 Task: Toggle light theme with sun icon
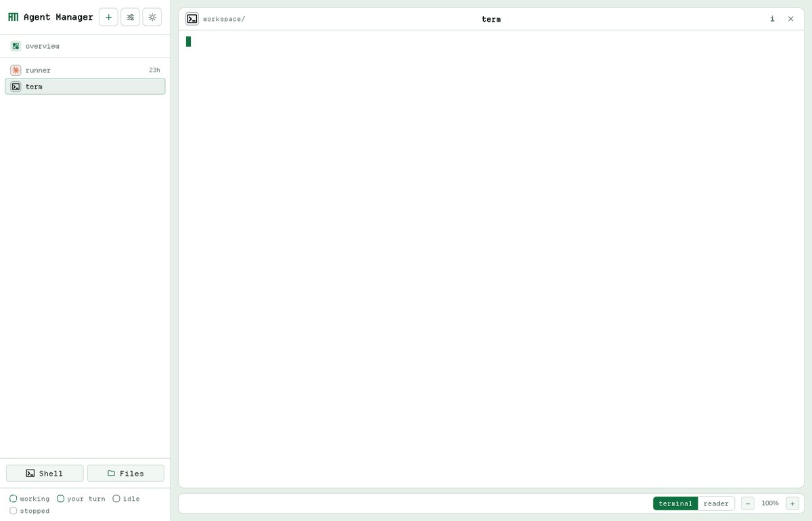point(152,17)
